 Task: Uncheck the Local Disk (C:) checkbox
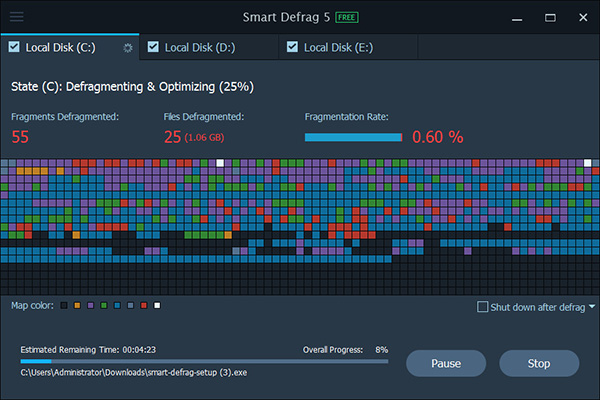coord(14,47)
